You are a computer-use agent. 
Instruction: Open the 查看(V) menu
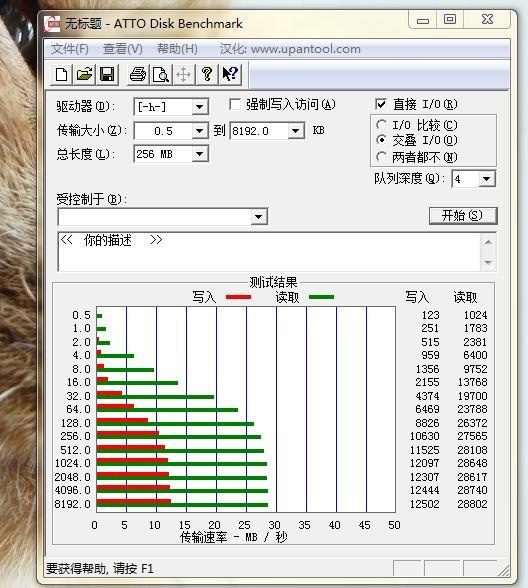(x=123, y=49)
